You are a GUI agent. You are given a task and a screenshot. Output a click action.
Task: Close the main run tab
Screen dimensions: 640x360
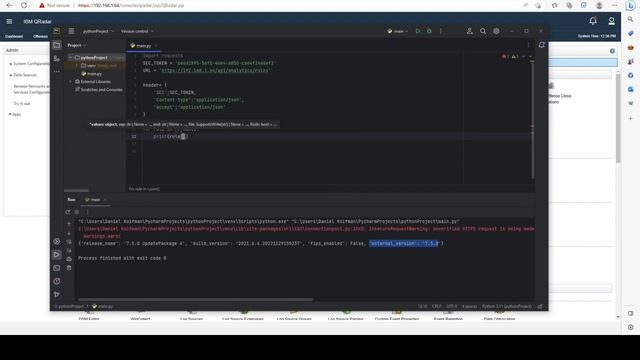point(105,200)
